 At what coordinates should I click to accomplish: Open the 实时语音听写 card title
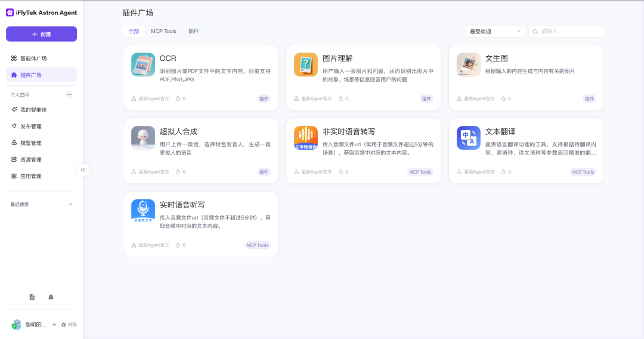(x=182, y=205)
